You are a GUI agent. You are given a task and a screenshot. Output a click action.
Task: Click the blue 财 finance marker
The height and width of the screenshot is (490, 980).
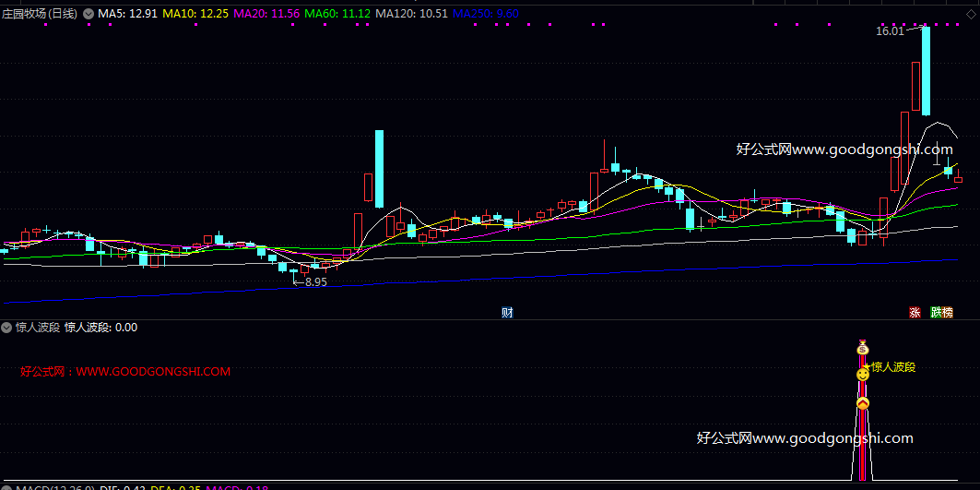tap(507, 312)
